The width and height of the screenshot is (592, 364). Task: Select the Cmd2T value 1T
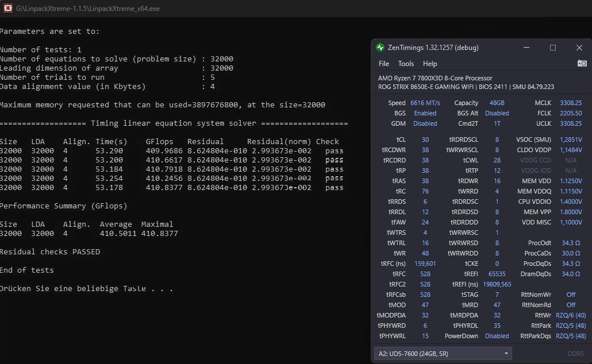tap(497, 123)
